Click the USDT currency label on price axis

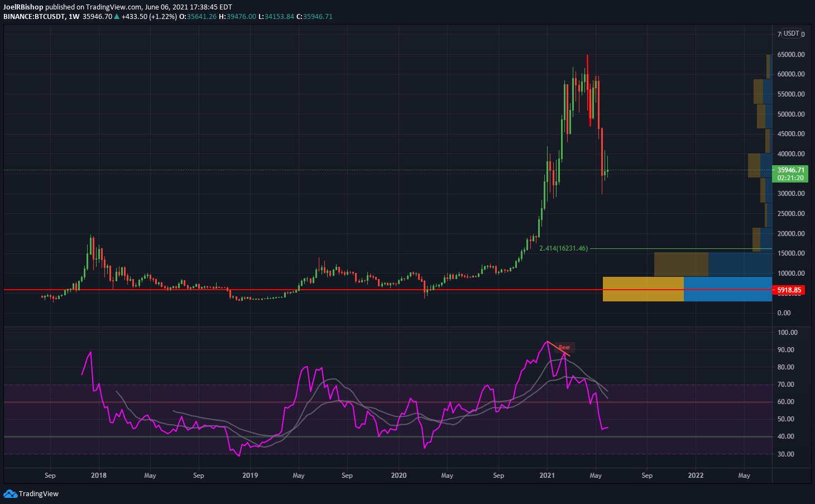point(791,33)
